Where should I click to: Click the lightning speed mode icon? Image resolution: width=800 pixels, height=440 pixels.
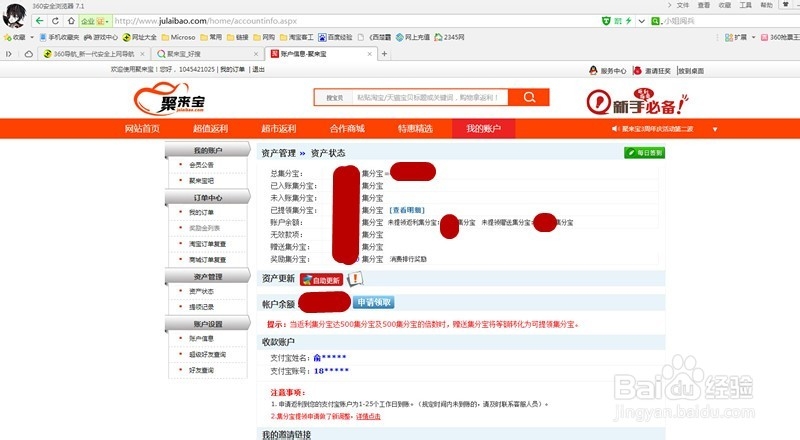[629, 21]
